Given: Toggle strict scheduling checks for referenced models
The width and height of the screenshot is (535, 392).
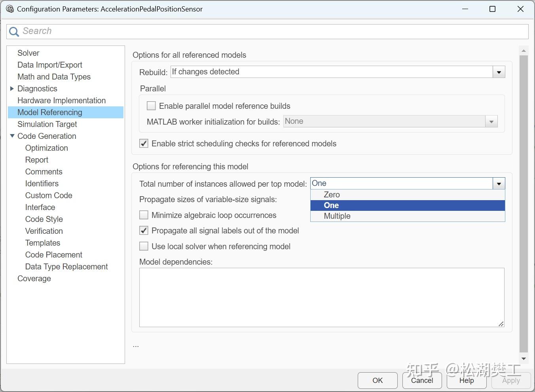Looking at the screenshot, I should pyautogui.click(x=144, y=144).
